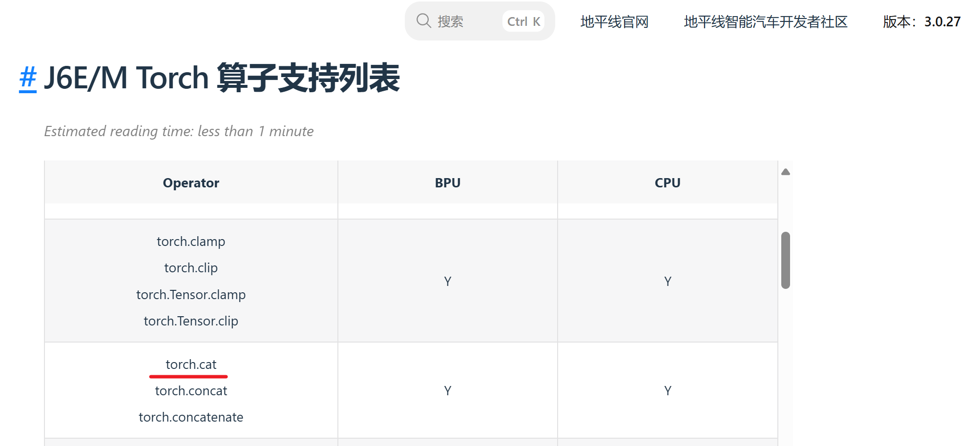Click the magnifier search icon

[x=423, y=21]
